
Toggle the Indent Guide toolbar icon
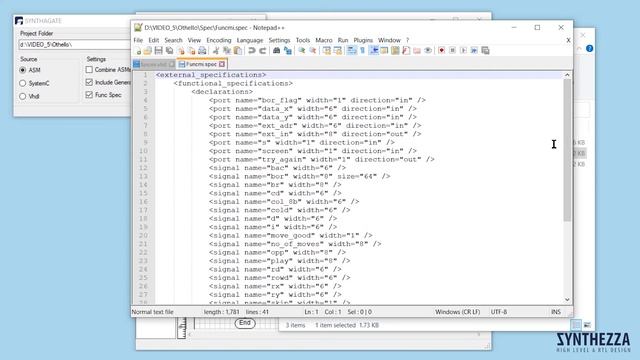373,51
